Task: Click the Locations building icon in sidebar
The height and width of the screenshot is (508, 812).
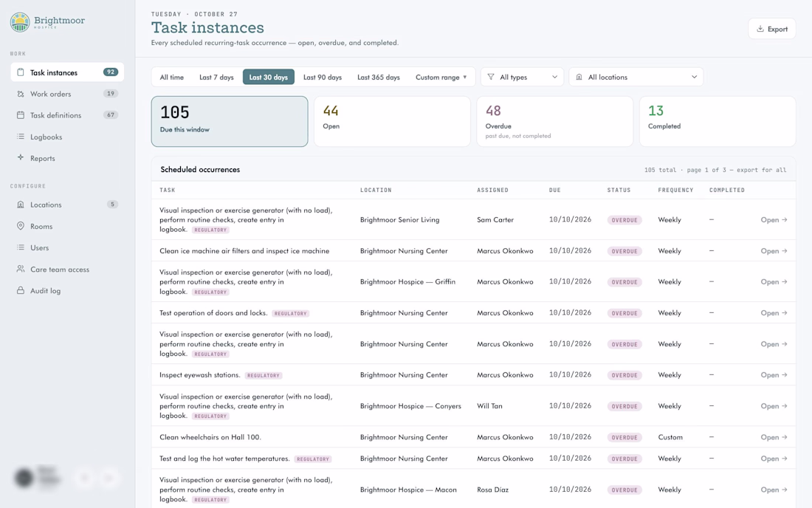Action: coord(20,205)
